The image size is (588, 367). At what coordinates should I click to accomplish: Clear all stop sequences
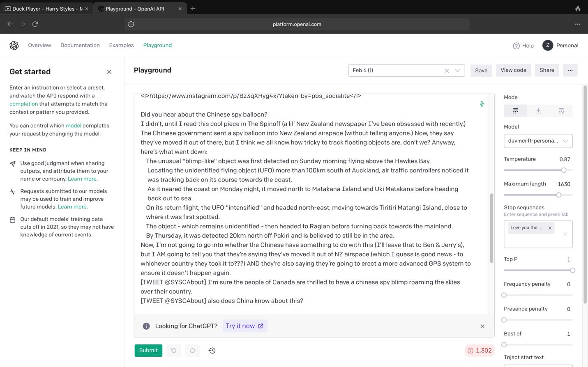click(x=565, y=234)
